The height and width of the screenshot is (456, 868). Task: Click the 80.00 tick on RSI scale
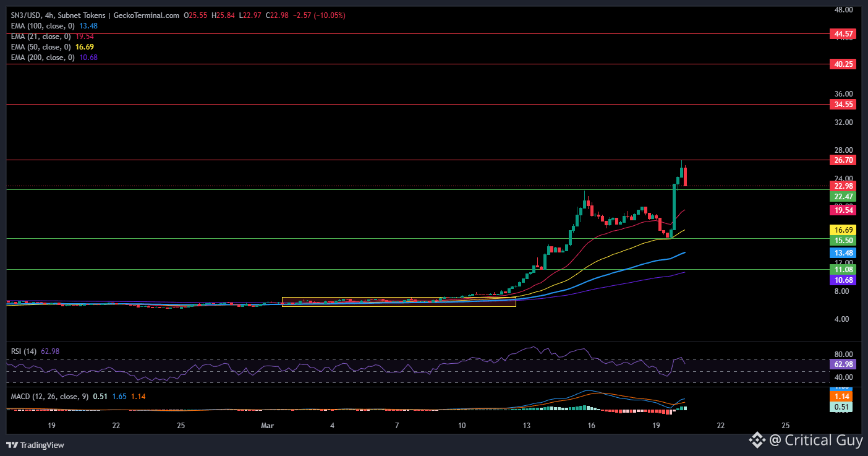(844, 355)
